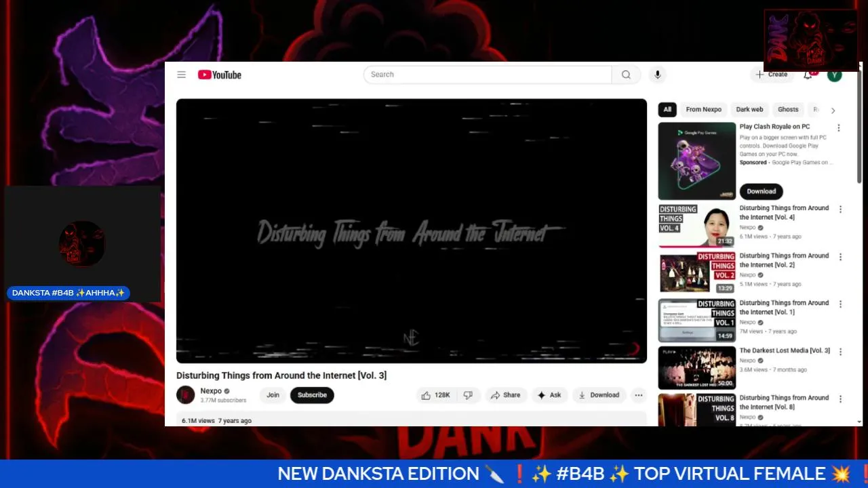
Task: Open Disturbing Things Vol. 4 thumbnail
Action: click(696, 226)
